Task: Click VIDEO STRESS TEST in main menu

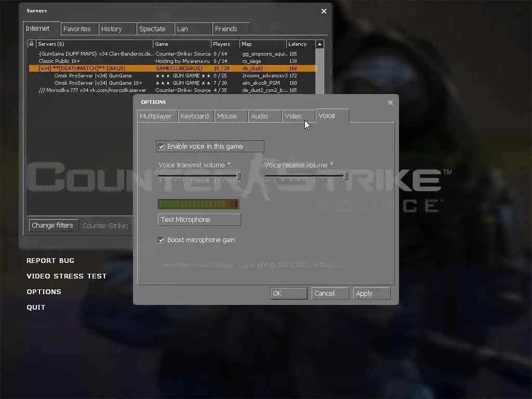Action: (66, 276)
